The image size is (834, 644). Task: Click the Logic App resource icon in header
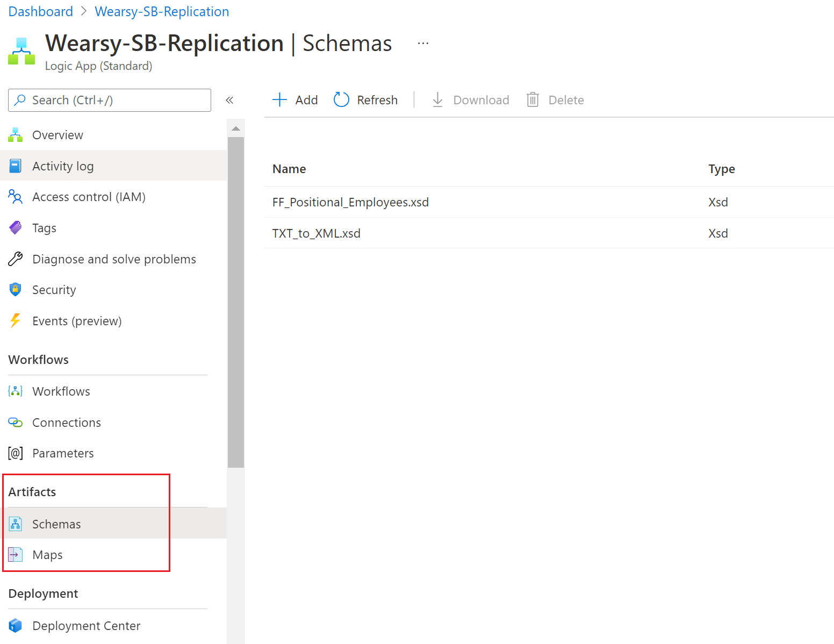(x=21, y=51)
